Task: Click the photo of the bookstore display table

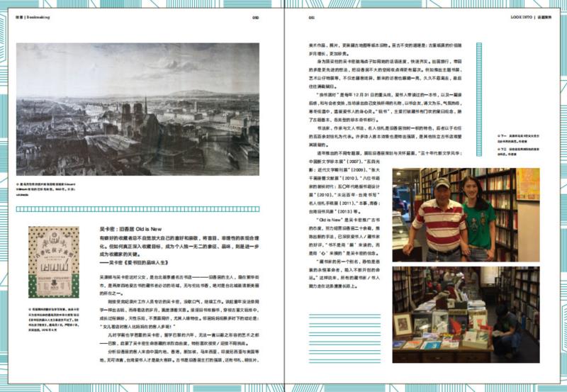Action: pyautogui.click(x=466, y=315)
